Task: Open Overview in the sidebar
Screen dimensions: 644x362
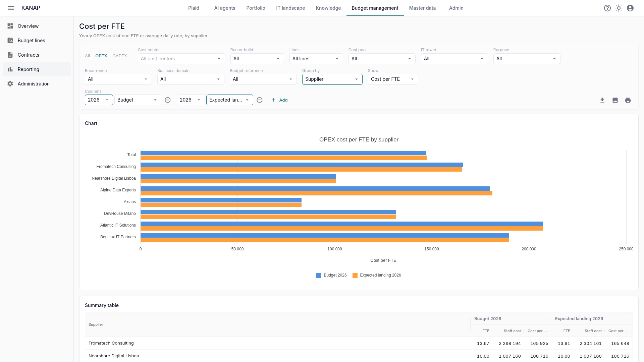Action: [x=37, y=26]
